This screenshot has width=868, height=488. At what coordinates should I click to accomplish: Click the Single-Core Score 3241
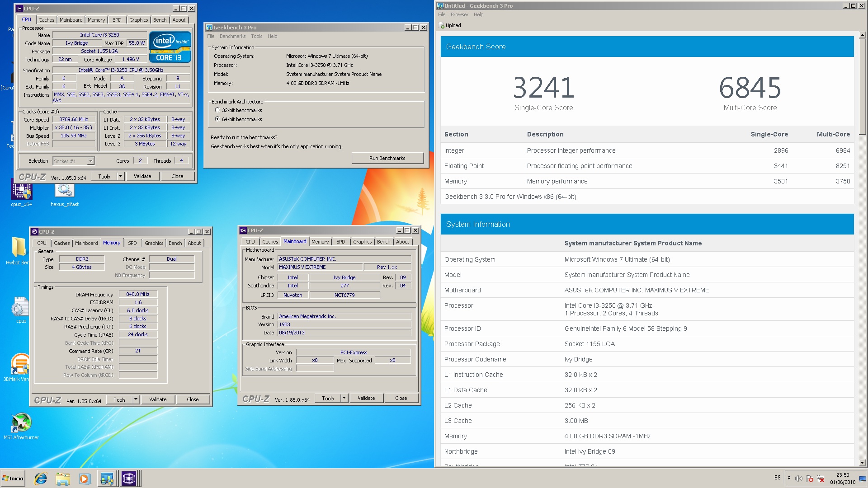544,88
